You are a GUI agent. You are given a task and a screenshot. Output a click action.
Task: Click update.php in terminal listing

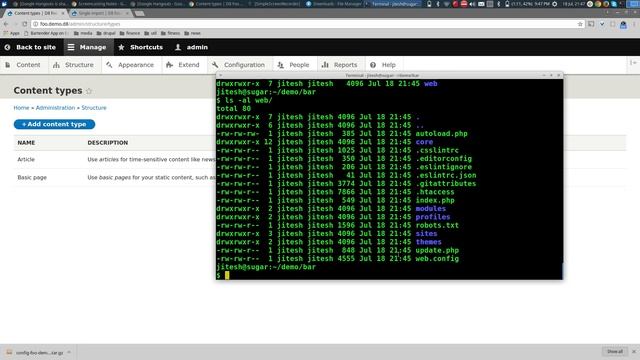click(x=437, y=251)
